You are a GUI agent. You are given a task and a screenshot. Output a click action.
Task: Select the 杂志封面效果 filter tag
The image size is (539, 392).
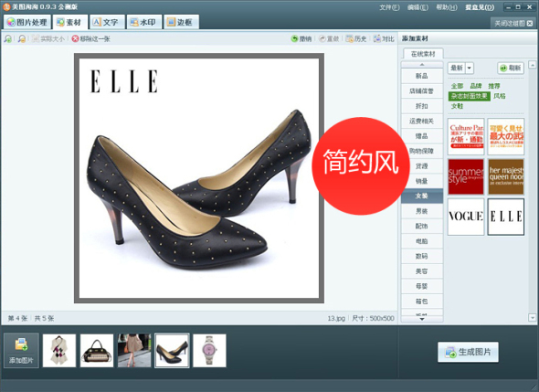point(470,96)
